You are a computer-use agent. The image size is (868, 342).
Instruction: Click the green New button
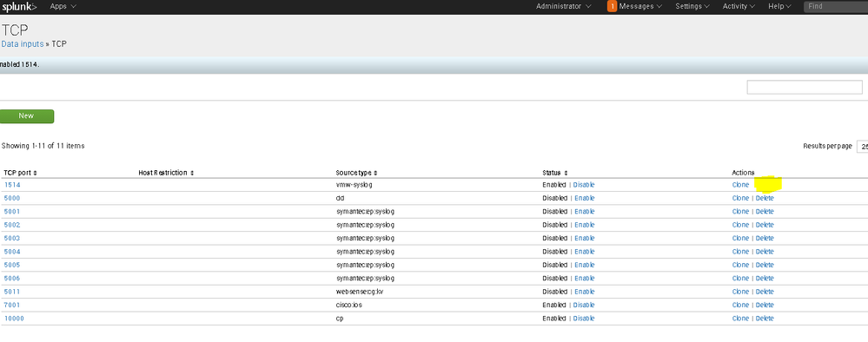[x=27, y=116]
